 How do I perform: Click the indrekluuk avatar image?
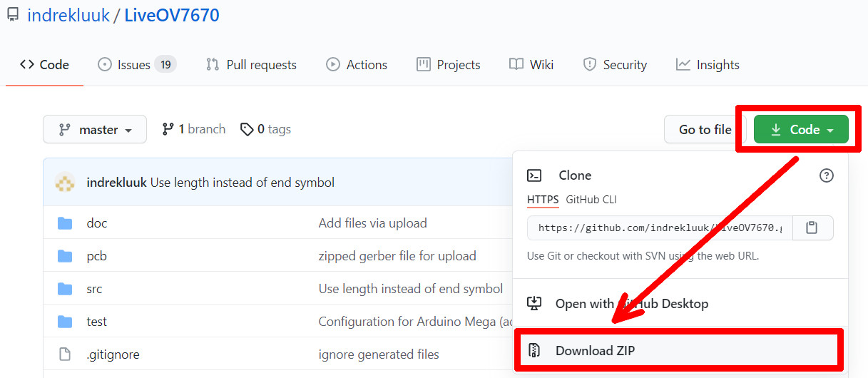[x=65, y=183]
